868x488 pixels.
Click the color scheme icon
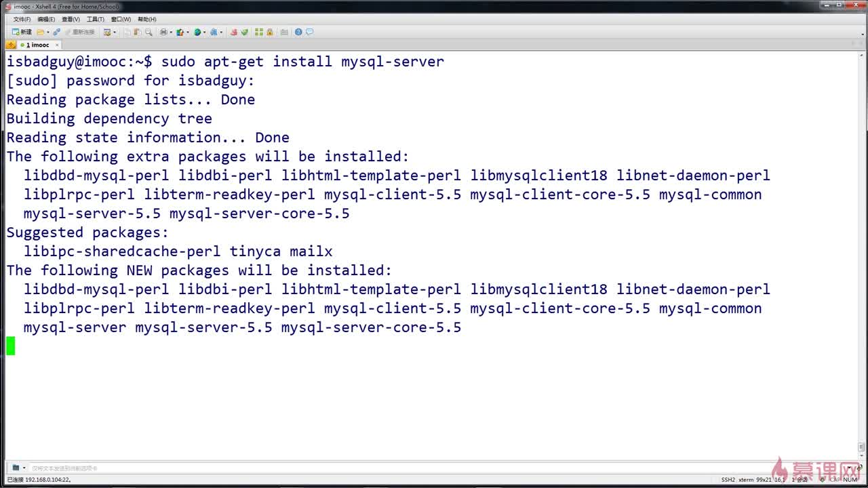pos(180,32)
